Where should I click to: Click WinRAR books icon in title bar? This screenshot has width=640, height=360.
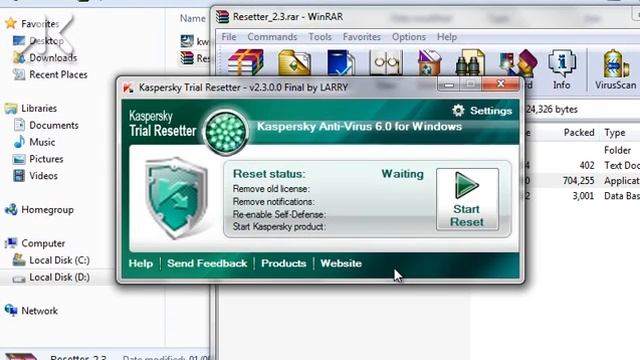[222, 17]
